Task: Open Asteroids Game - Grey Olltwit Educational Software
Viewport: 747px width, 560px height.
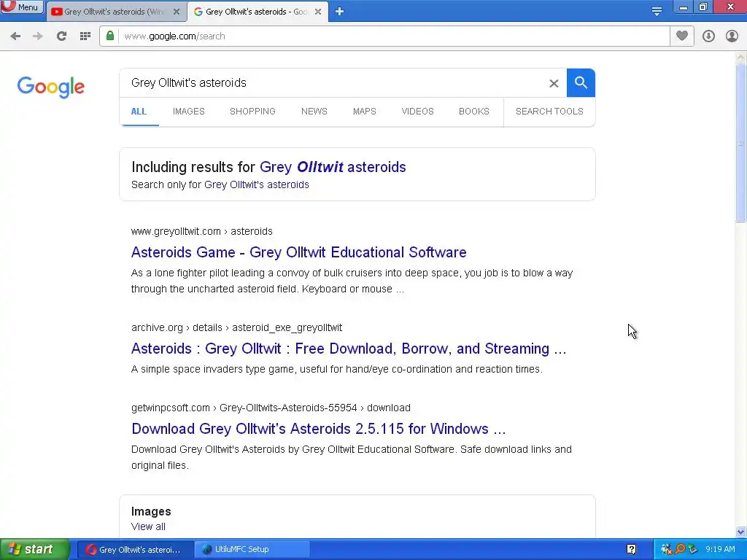Action: [x=298, y=252]
